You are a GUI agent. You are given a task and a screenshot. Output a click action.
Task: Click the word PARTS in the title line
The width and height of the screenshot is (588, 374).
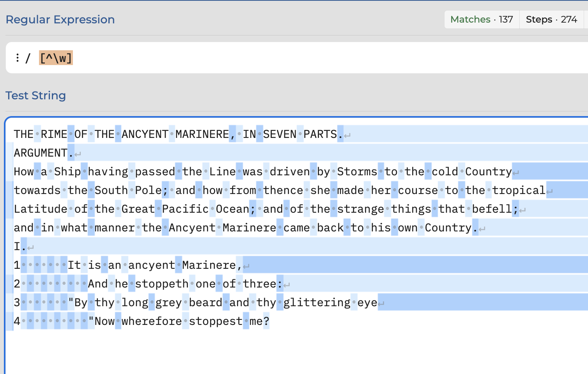[320, 134]
